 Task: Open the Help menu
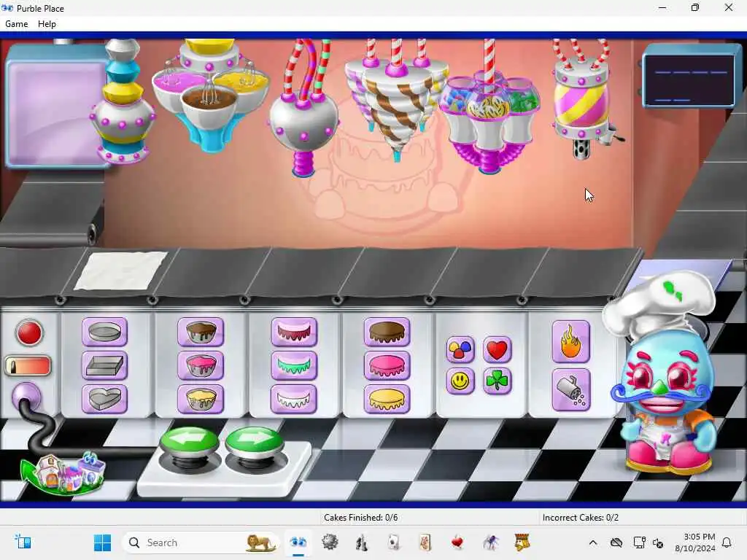(x=47, y=24)
